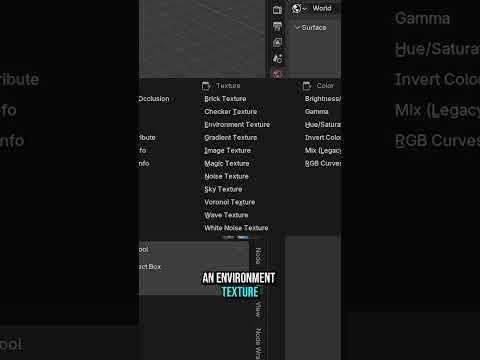Image resolution: width=480 pixels, height=360 pixels.
Task: Click the Texture submenu header icon
Action: coord(206,86)
